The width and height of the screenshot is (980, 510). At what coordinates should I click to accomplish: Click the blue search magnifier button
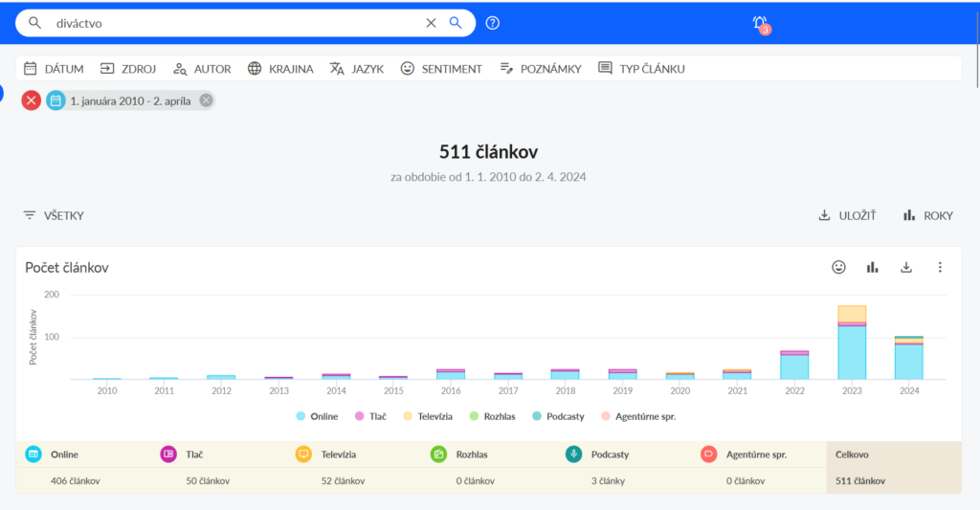point(457,23)
